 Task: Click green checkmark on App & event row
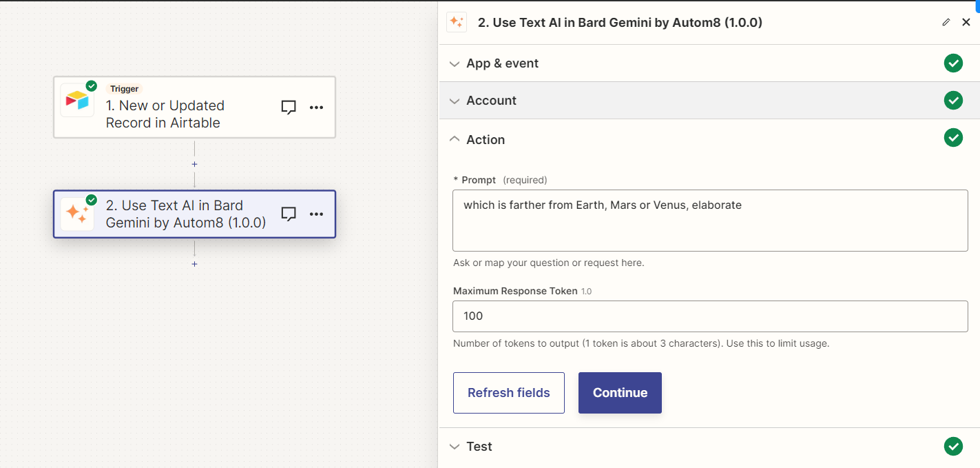pos(953,63)
